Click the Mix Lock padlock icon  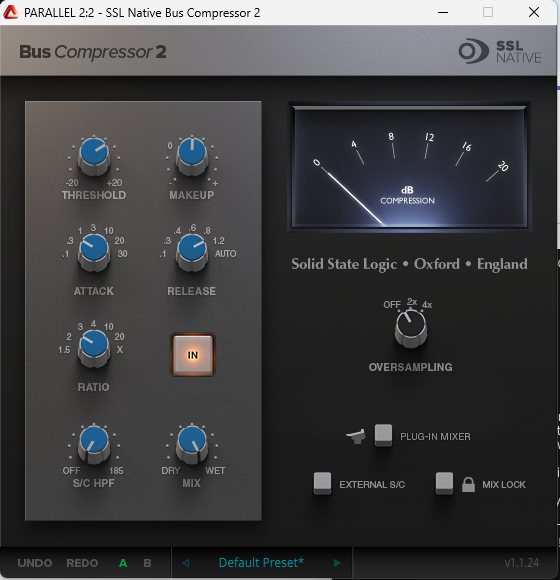coord(468,484)
